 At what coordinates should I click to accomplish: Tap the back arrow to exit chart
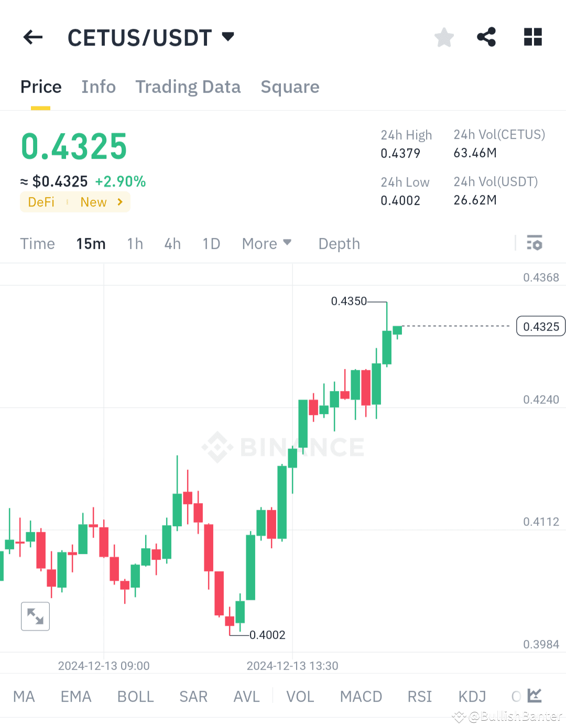(32, 37)
